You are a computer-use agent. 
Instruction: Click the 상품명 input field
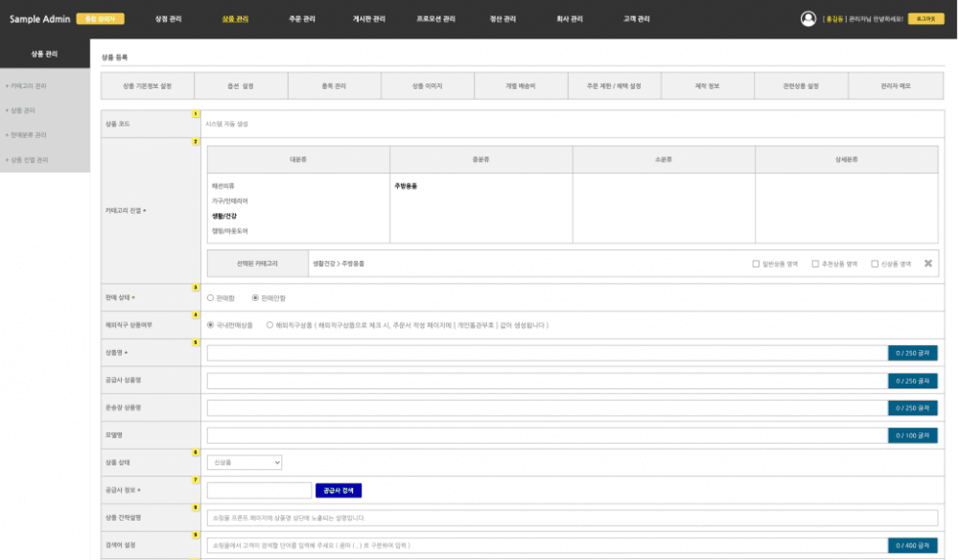point(537,353)
